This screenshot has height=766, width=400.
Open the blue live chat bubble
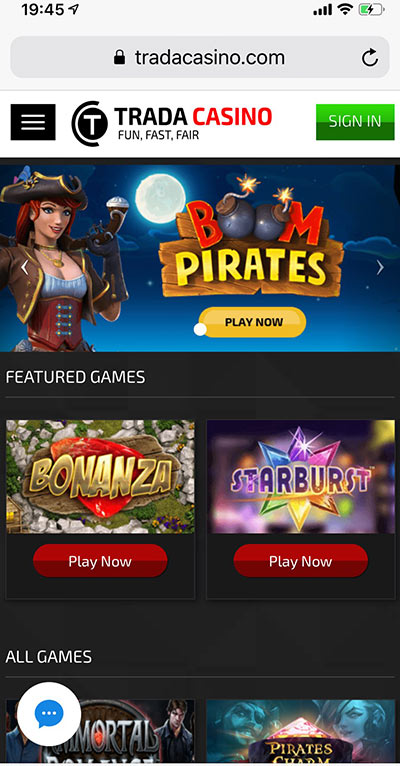click(49, 714)
